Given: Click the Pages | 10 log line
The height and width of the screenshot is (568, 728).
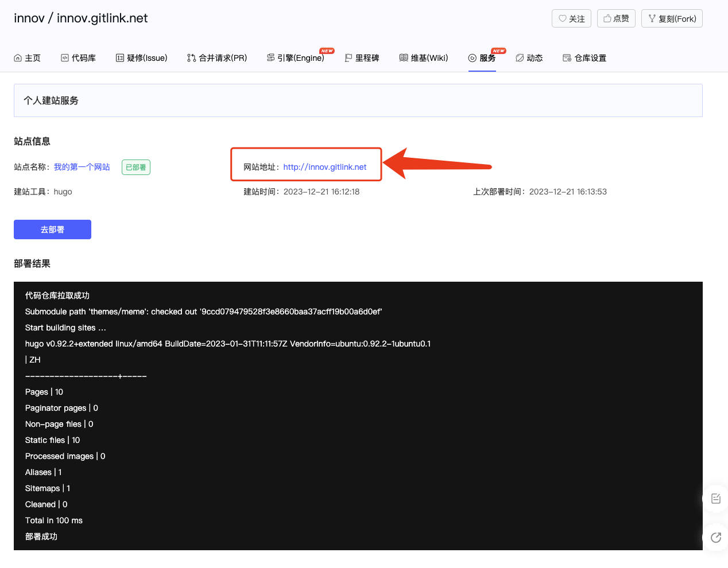Looking at the screenshot, I should coord(44,392).
